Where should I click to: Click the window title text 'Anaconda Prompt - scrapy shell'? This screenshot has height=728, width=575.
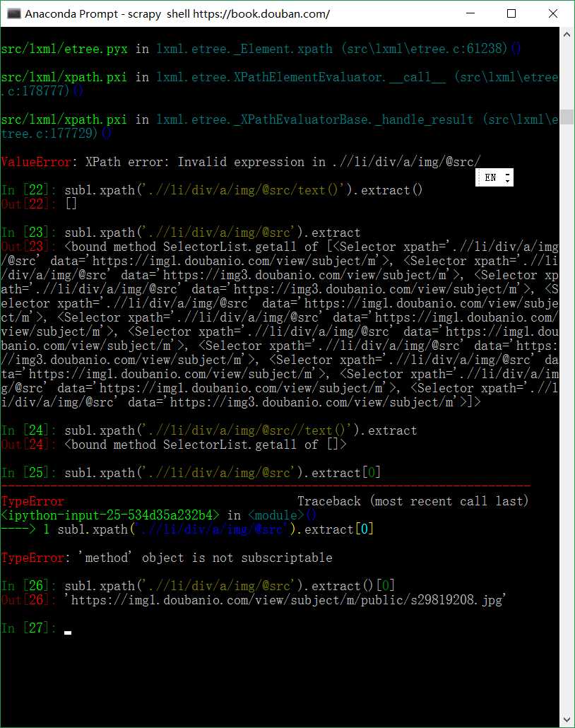coord(107,14)
